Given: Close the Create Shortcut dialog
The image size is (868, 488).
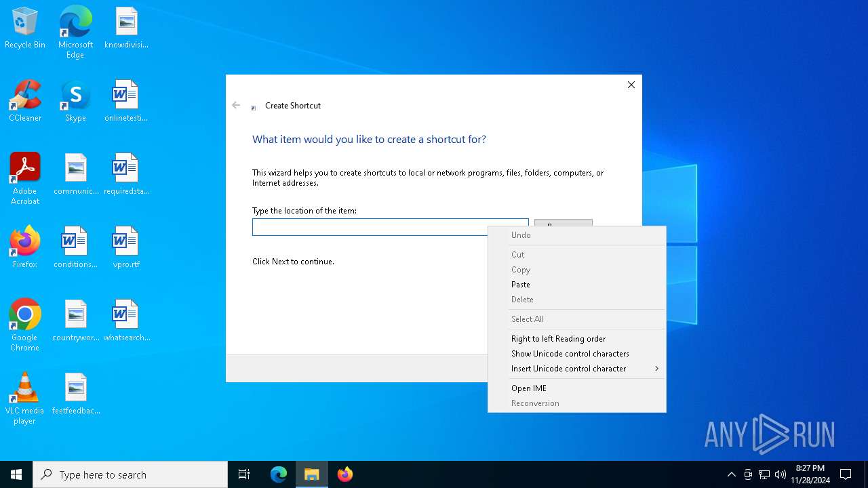Looking at the screenshot, I should [631, 85].
